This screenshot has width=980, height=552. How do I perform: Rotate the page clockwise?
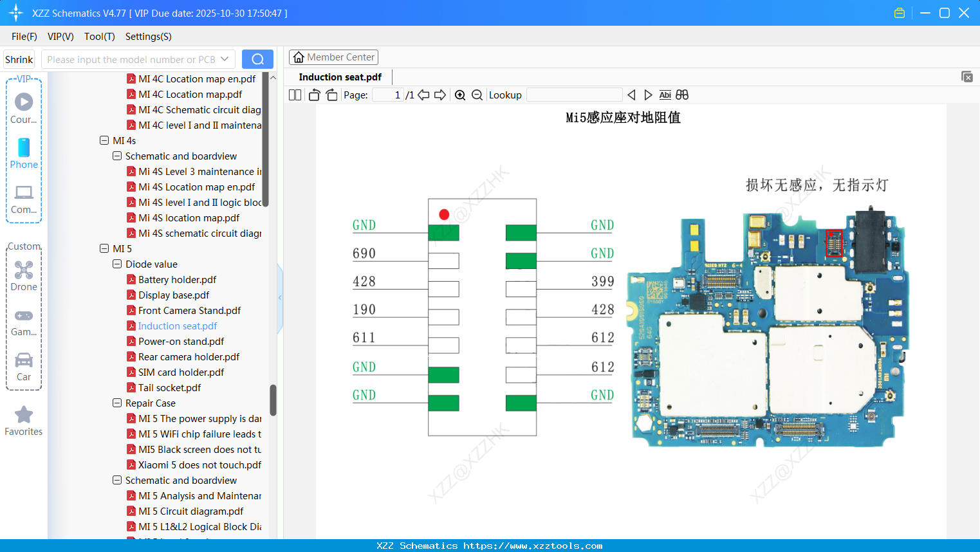tap(332, 95)
